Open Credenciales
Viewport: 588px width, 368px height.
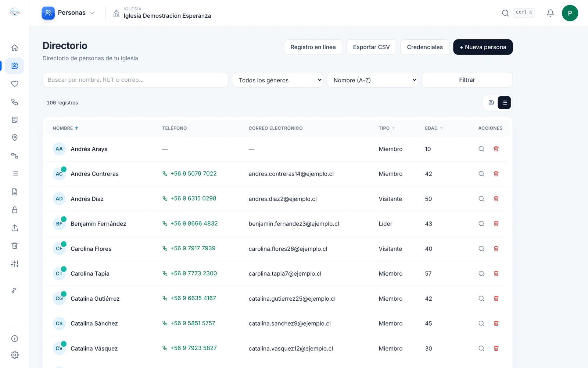(x=425, y=47)
